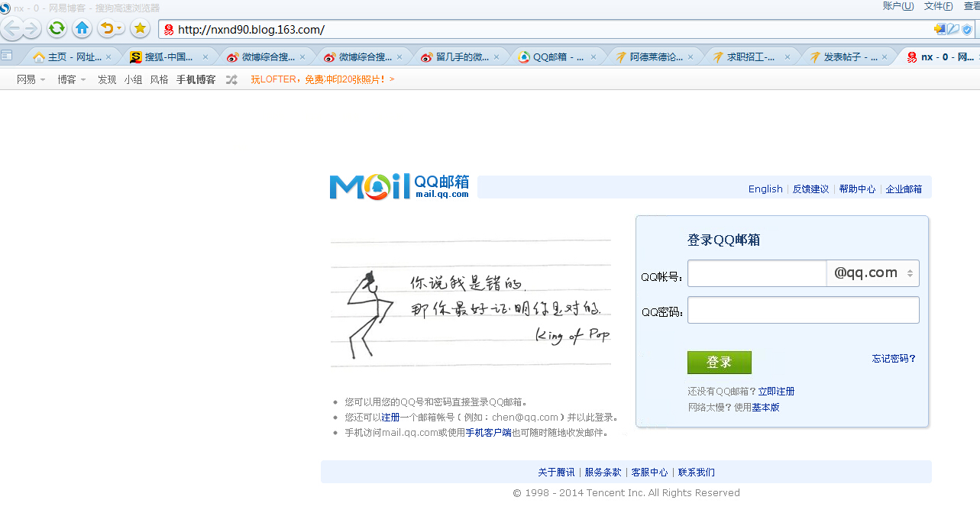This screenshot has height=529, width=980.
Task: Click the shuffle random blog icon
Action: click(231, 79)
